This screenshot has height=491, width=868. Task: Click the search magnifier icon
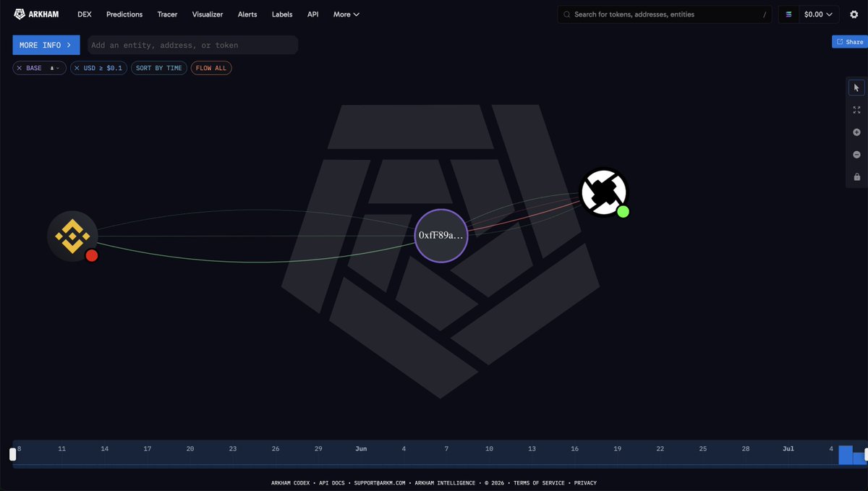click(x=566, y=14)
